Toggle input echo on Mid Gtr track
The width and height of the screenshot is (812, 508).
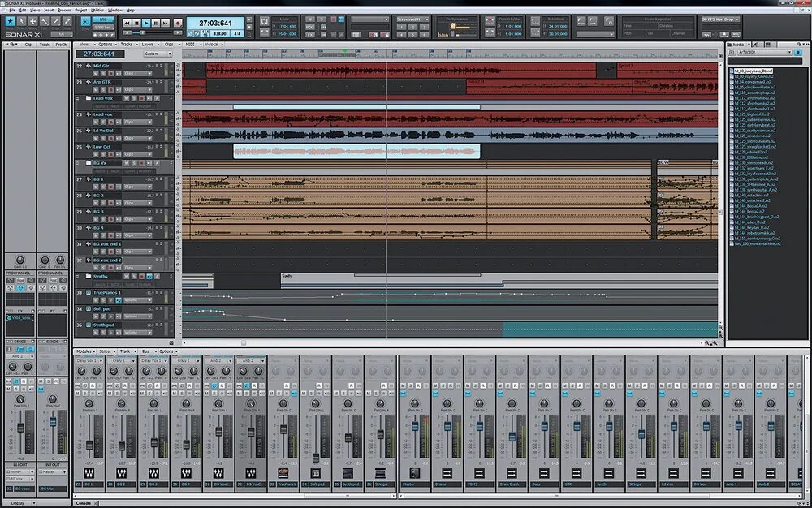(118, 74)
